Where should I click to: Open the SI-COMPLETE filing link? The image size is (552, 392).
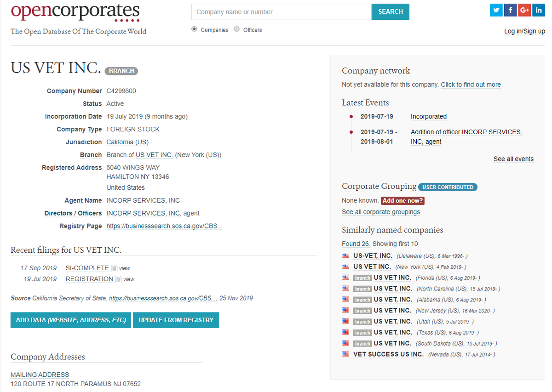click(x=87, y=268)
